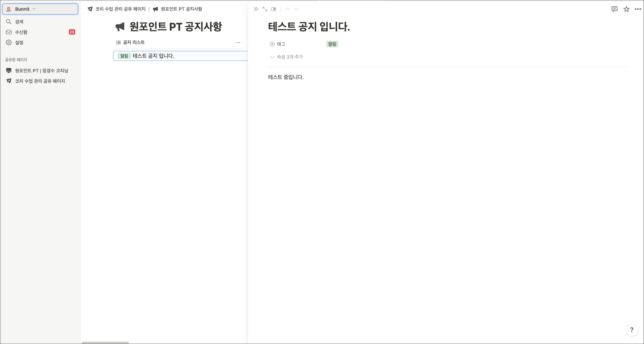The width and height of the screenshot is (644, 344).
Task: Open the comments panel icon
Action: pyautogui.click(x=614, y=9)
